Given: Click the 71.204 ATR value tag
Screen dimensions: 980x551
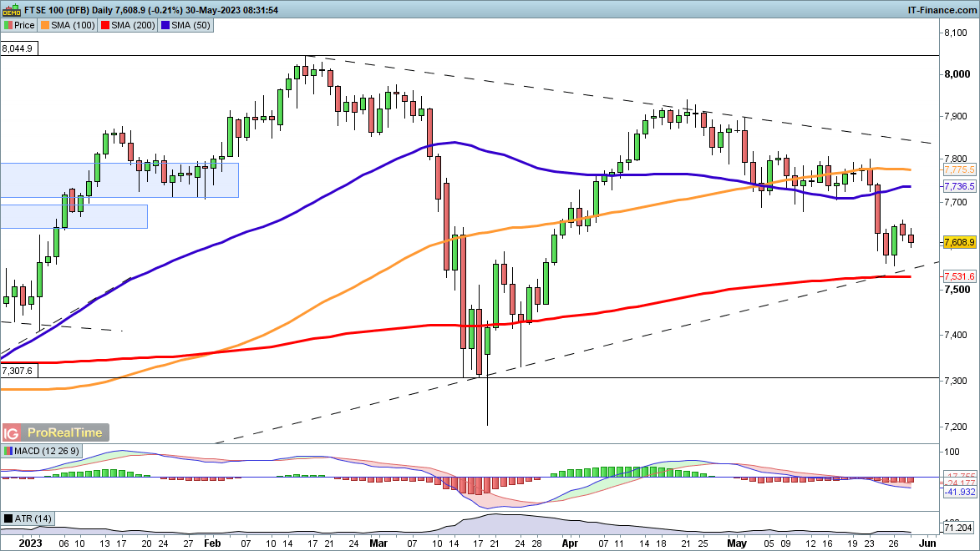Looking at the screenshot, I should click(959, 528).
